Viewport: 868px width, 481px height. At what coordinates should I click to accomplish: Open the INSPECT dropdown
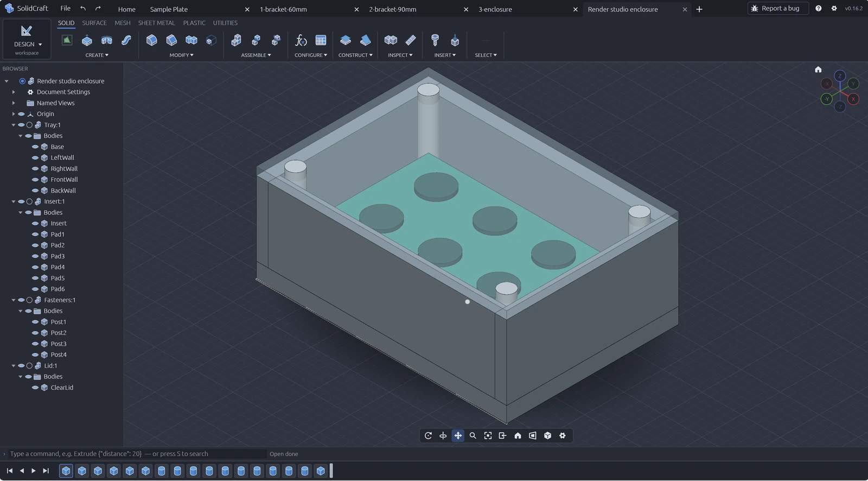tap(400, 55)
